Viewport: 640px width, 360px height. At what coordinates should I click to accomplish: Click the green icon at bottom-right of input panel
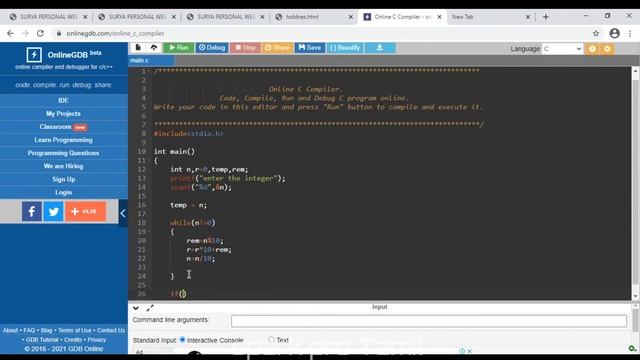click(632, 348)
